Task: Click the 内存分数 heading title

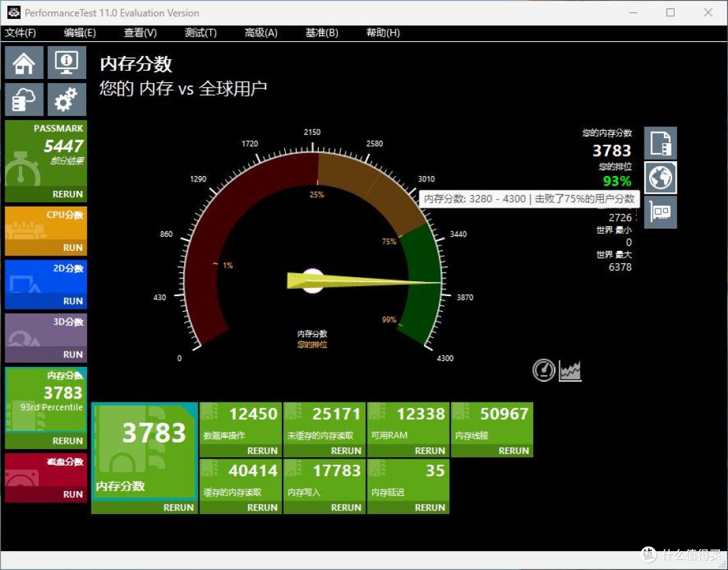Action: pos(136,64)
